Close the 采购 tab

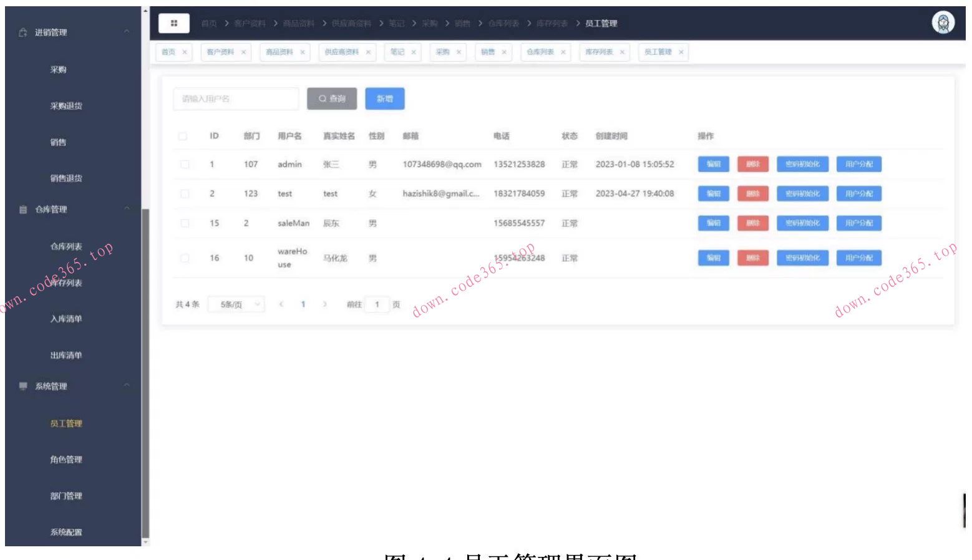[459, 52]
